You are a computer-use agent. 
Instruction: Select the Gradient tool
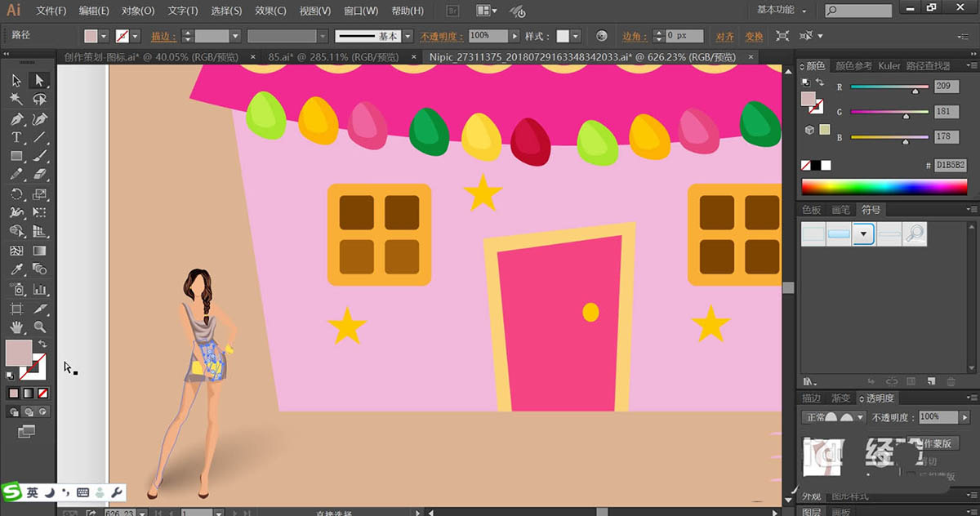39,251
